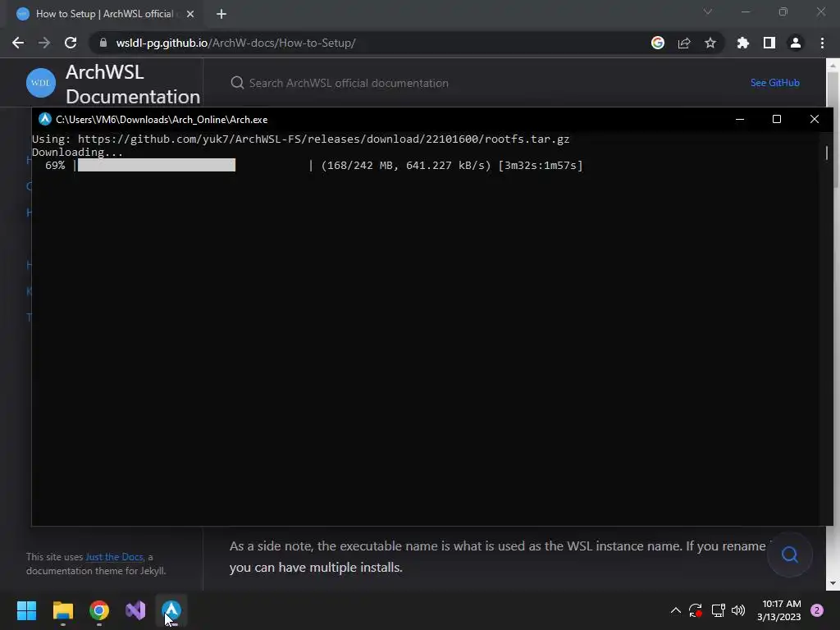Click the network tray icon
840x630 pixels.
(718, 610)
